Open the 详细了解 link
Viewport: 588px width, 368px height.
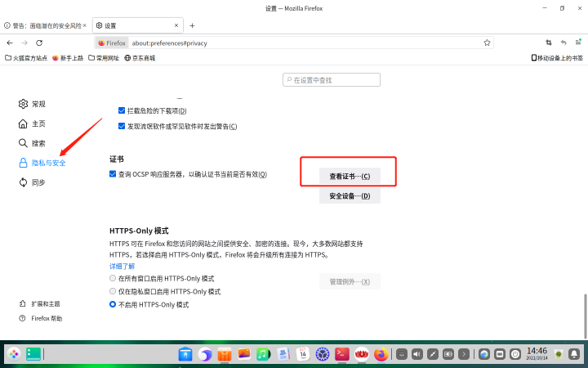coord(122,267)
